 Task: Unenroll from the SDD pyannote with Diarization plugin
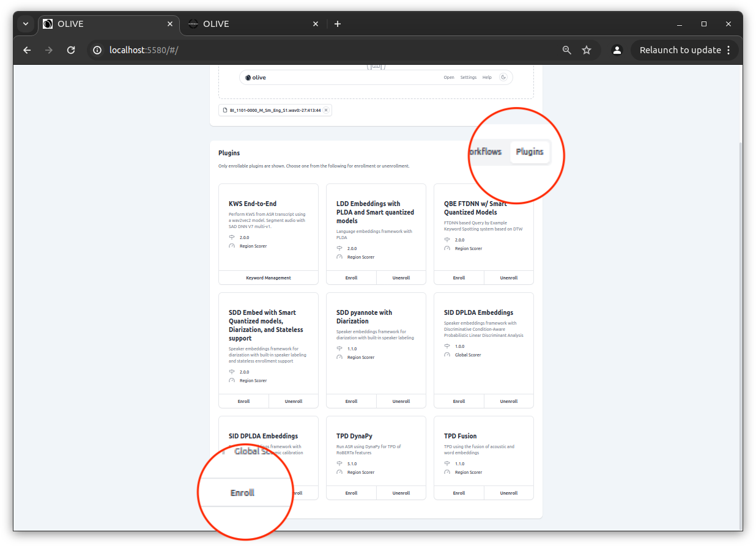point(401,402)
